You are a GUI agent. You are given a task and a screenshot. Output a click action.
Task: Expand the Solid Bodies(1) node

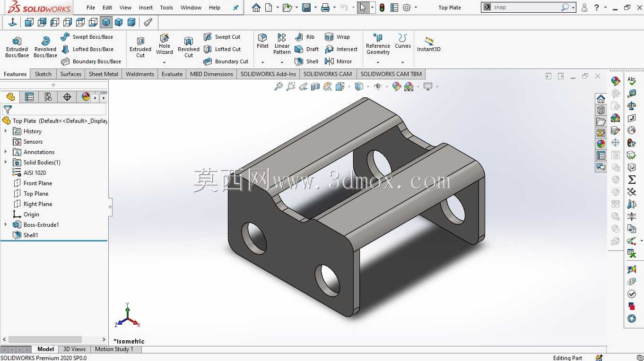tap(6, 162)
